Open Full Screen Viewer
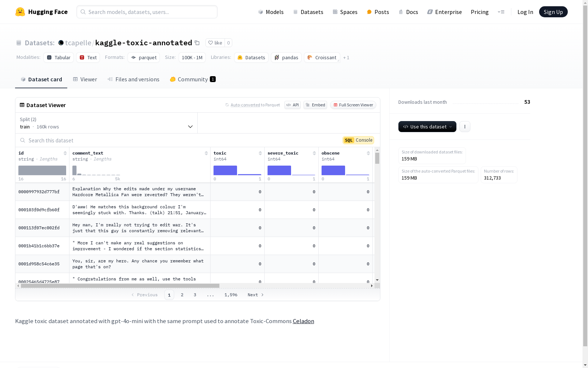The width and height of the screenshot is (588, 368). (x=353, y=105)
